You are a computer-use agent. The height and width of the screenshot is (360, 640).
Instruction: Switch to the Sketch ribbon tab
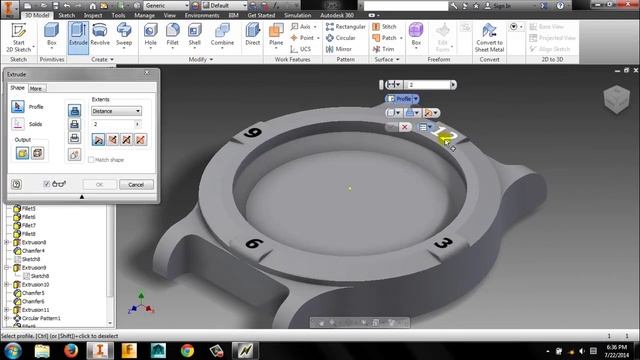[66, 15]
